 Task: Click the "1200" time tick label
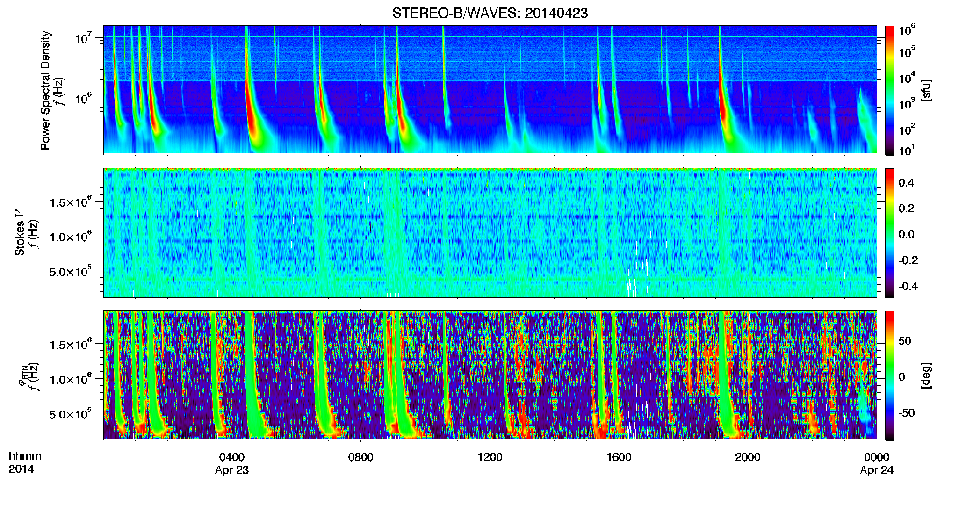(x=490, y=457)
